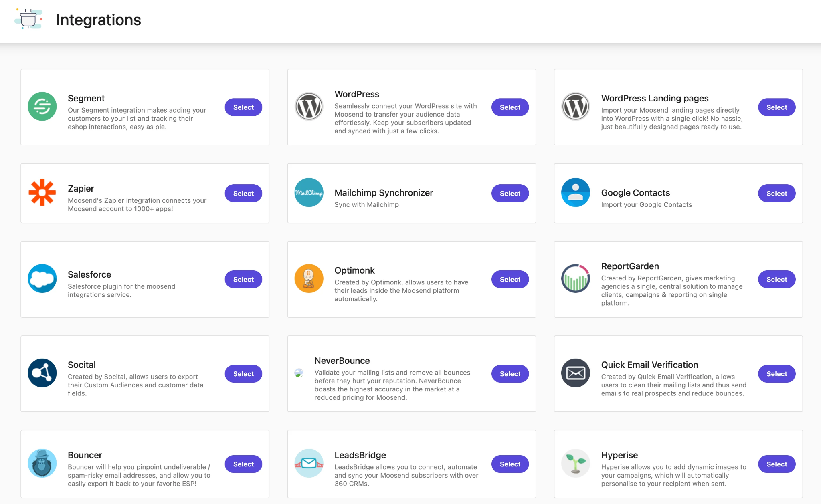Select the Hyperise integration

[777, 464]
